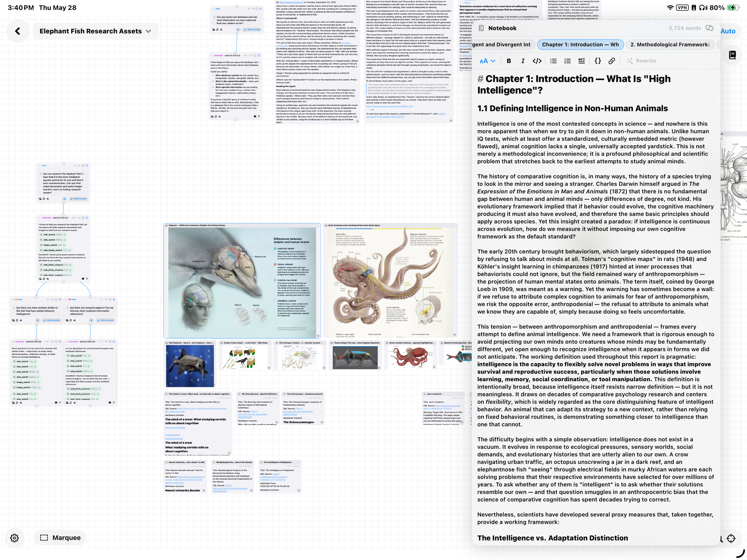The image size is (747, 560).
Task: Select 'The mind of a crow' document card
Action: 198,423
